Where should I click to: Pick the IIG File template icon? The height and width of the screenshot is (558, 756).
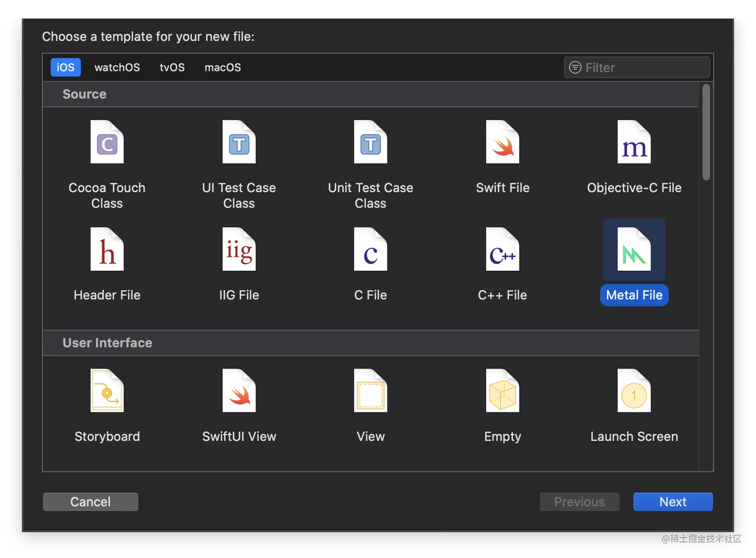[239, 249]
